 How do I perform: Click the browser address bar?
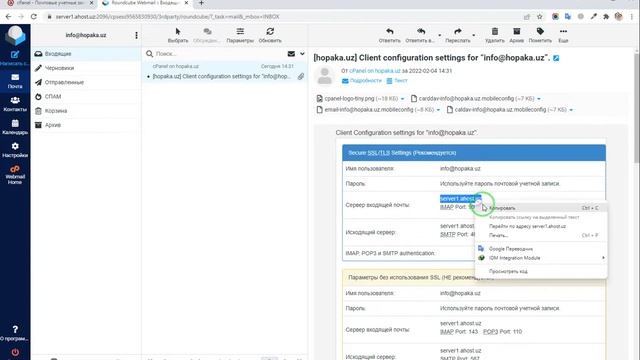(282, 17)
